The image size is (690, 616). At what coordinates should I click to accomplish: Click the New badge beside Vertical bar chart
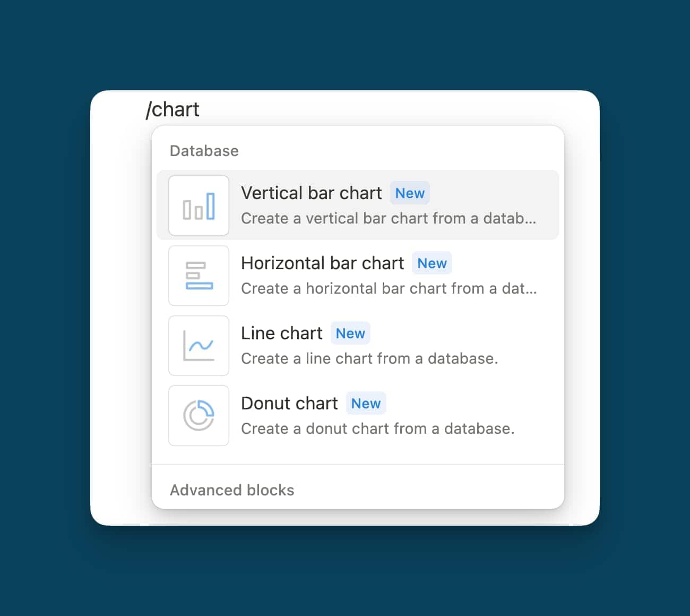click(410, 193)
